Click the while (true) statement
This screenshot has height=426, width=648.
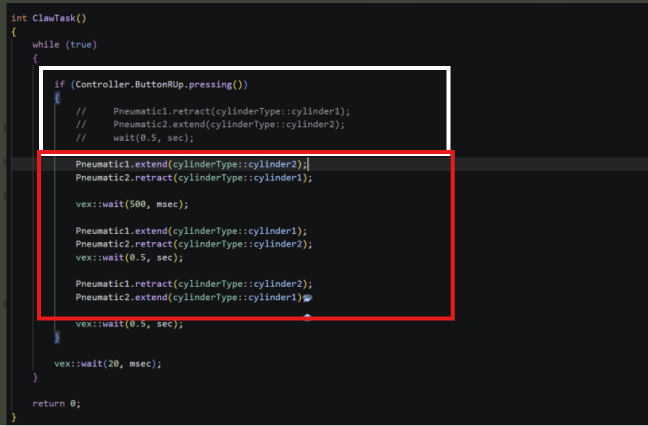(x=64, y=45)
